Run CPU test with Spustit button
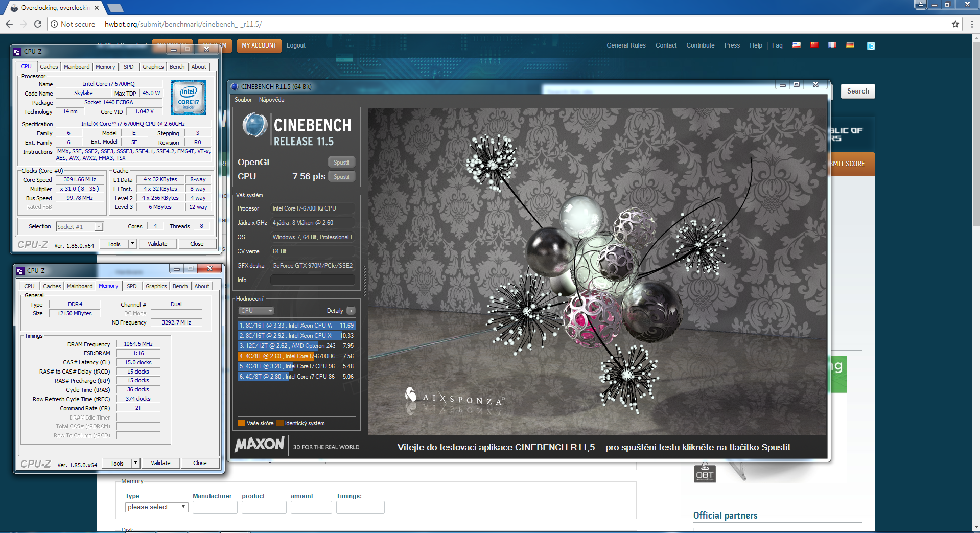 point(341,177)
